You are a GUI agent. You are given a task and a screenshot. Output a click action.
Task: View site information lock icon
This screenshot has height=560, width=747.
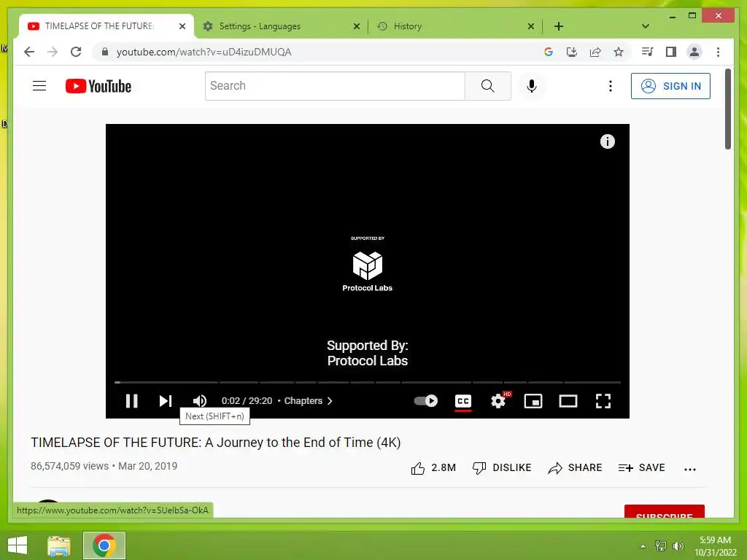click(x=105, y=52)
